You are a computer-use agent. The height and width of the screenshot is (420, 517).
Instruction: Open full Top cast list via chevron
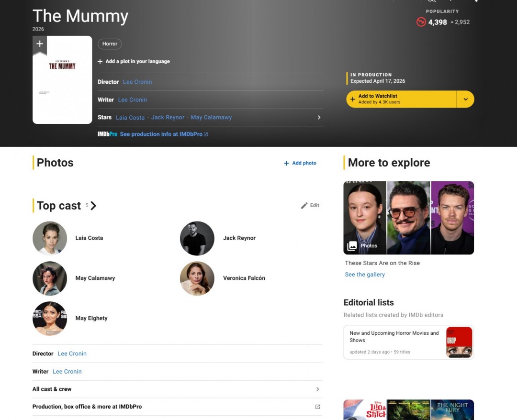click(93, 206)
